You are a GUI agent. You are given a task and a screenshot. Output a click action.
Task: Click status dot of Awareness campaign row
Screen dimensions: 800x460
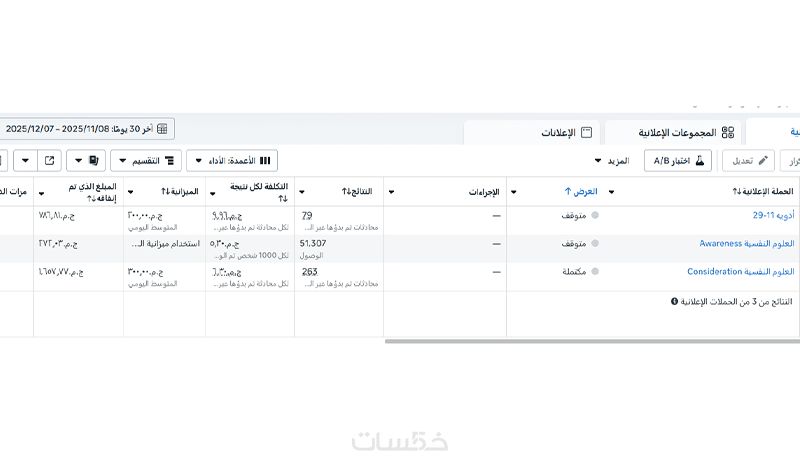595,244
